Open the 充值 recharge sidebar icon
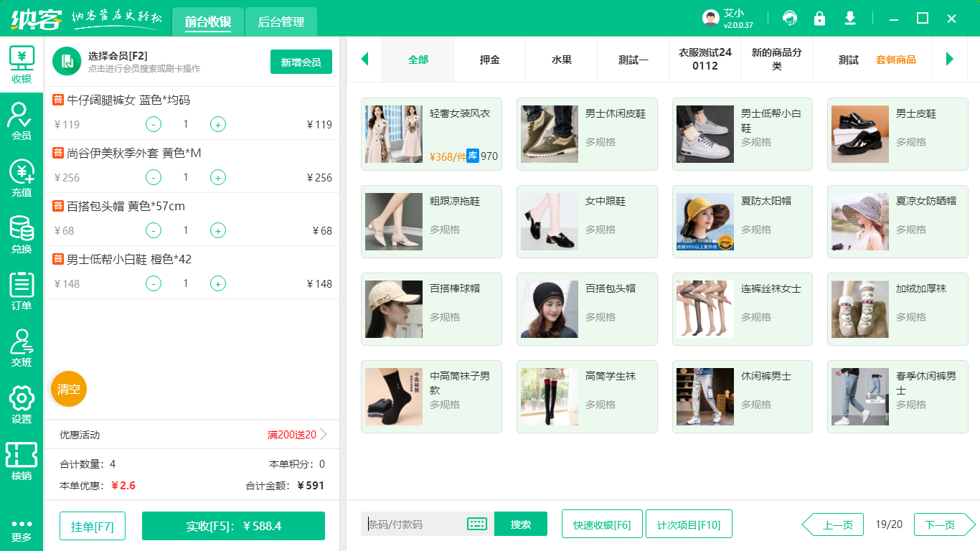Screen dimensions: 980x551 coord(22,177)
